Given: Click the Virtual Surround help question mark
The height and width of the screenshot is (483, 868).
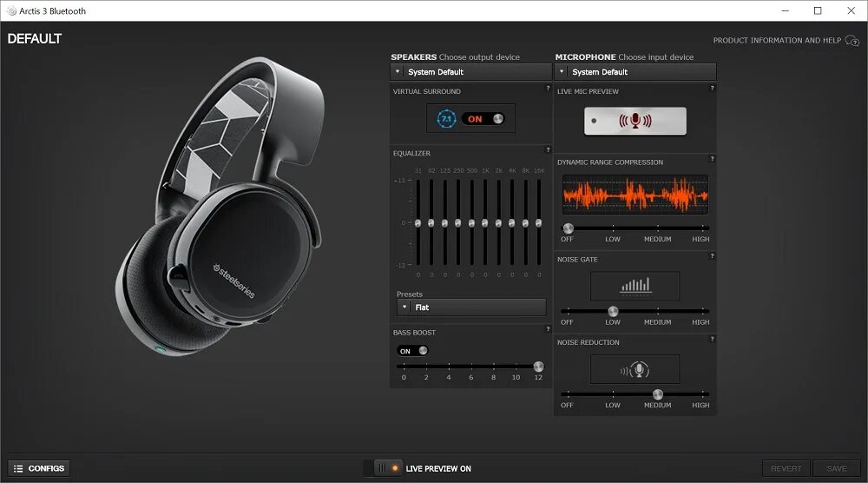Looking at the screenshot, I should click(548, 88).
